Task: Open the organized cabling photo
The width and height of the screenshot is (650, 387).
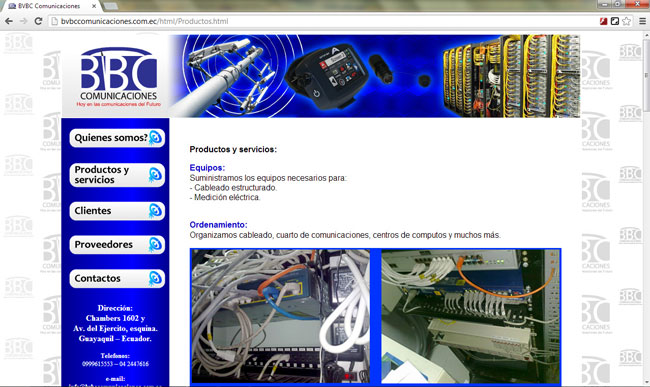Action: coord(470,316)
